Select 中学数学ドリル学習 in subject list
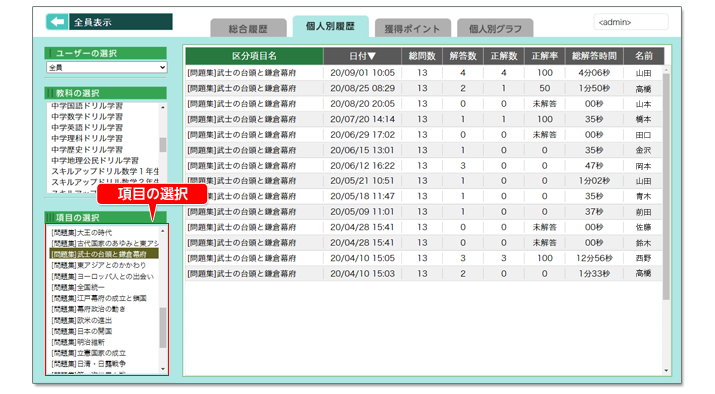This screenshot has width=715, height=394. 87,117
